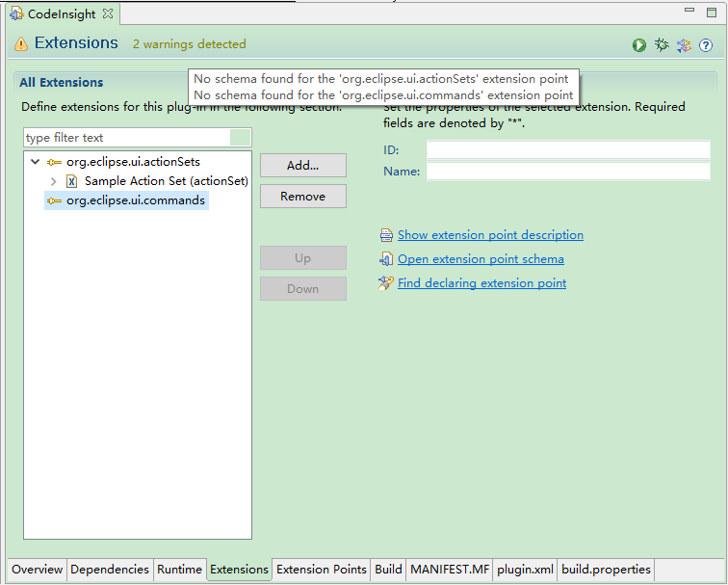Screen dimensions: 728x585
Task: Click the Remove button
Action: 303,196
